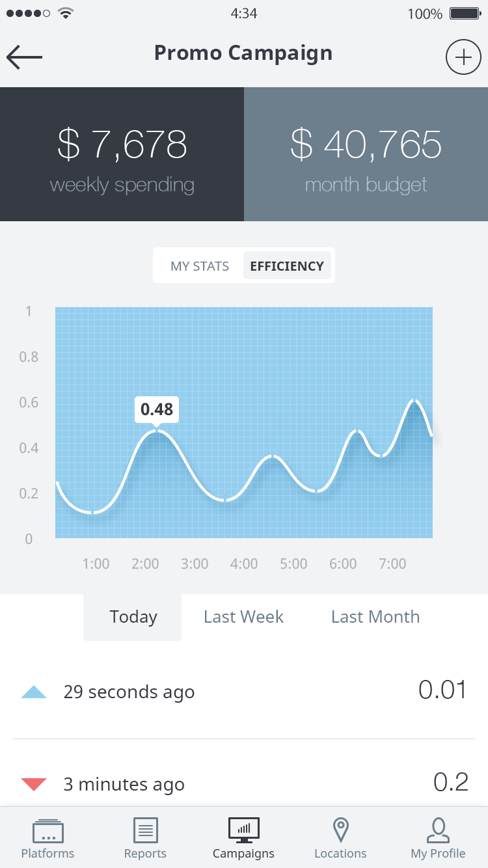
Task: Open the Platforms icon
Action: point(47,831)
